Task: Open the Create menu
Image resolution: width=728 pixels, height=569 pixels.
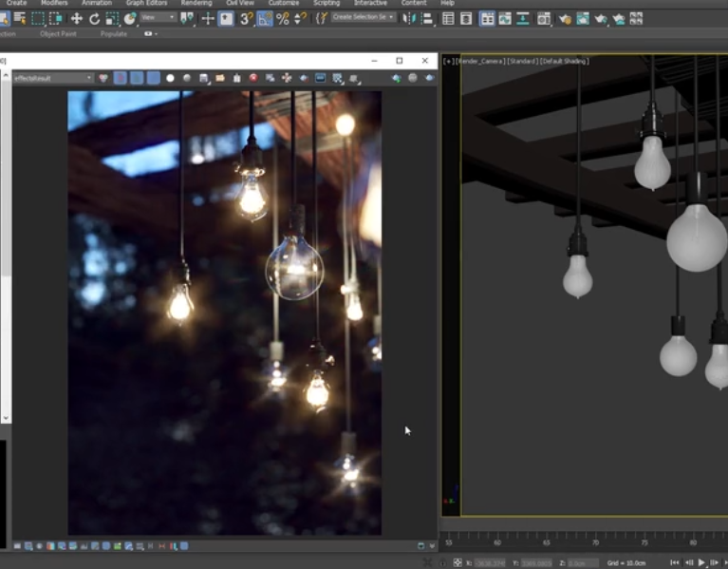Action: click(x=17, y=3)
